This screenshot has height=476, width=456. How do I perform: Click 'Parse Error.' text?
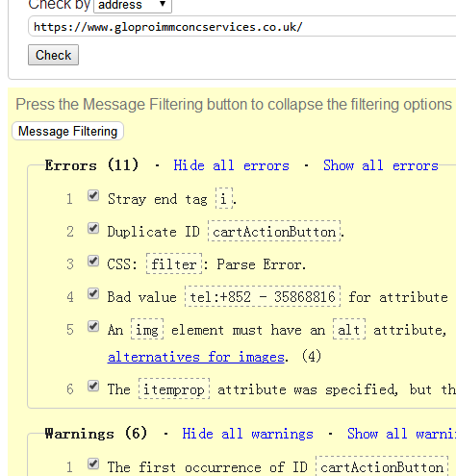pyautogui.click(x=262, y=264)
